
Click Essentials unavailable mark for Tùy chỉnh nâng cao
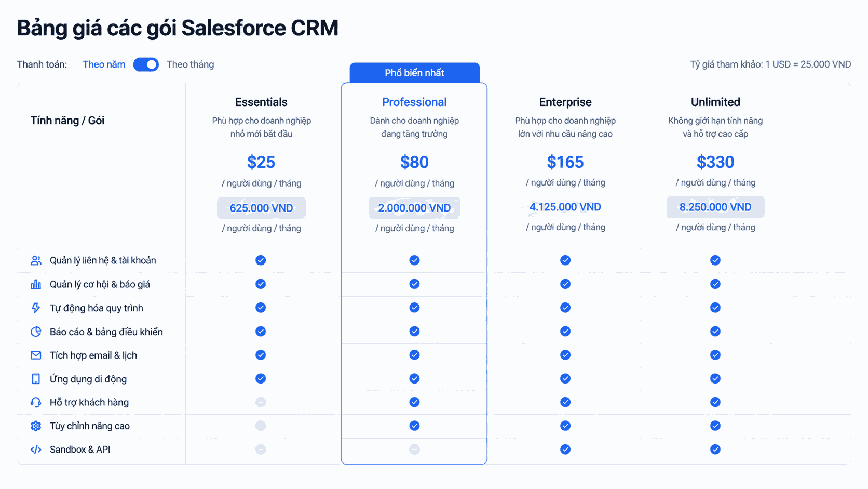tap(261, 426)
